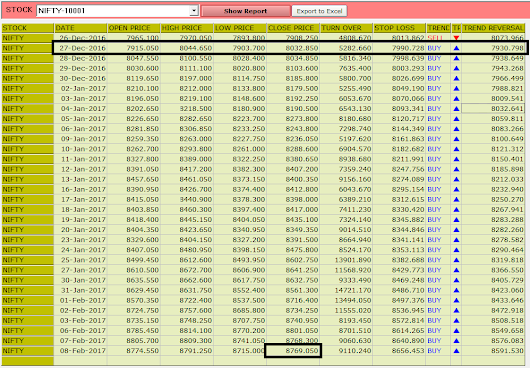Click blue up arrow for 13-Jan-2017

pyautogui.click(x=456, y=179)
